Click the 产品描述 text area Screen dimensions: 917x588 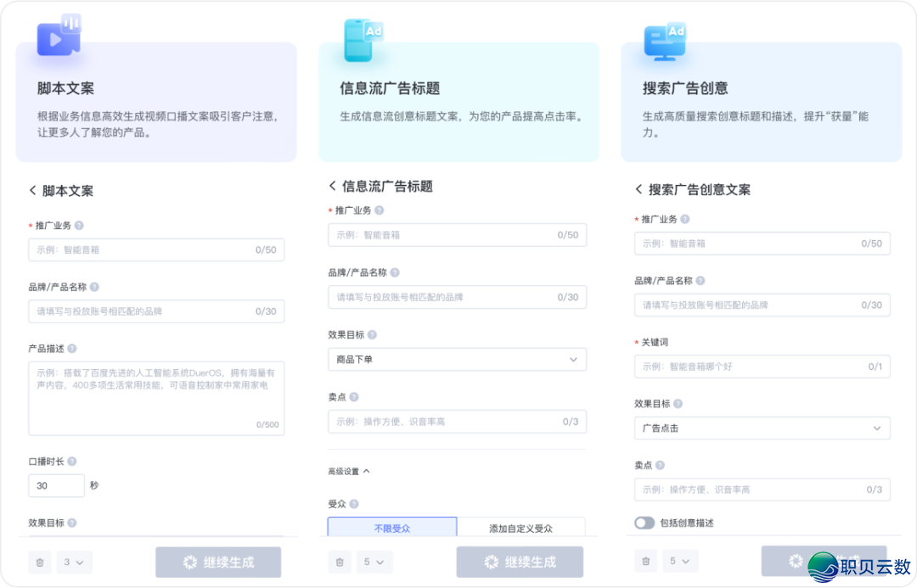[156, 398]
